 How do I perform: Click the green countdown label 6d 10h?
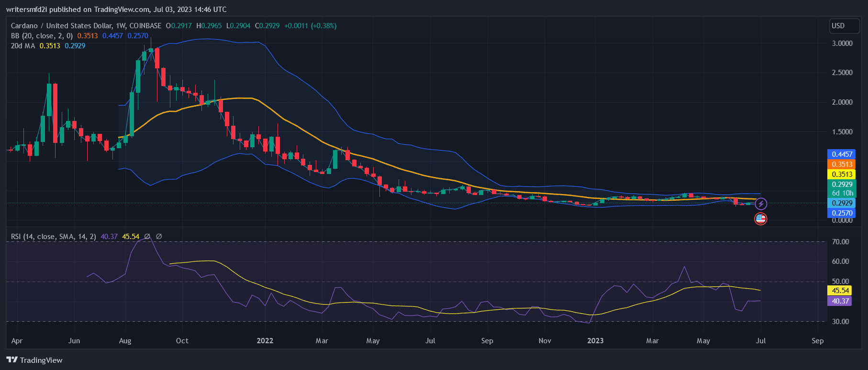[841, 193]
